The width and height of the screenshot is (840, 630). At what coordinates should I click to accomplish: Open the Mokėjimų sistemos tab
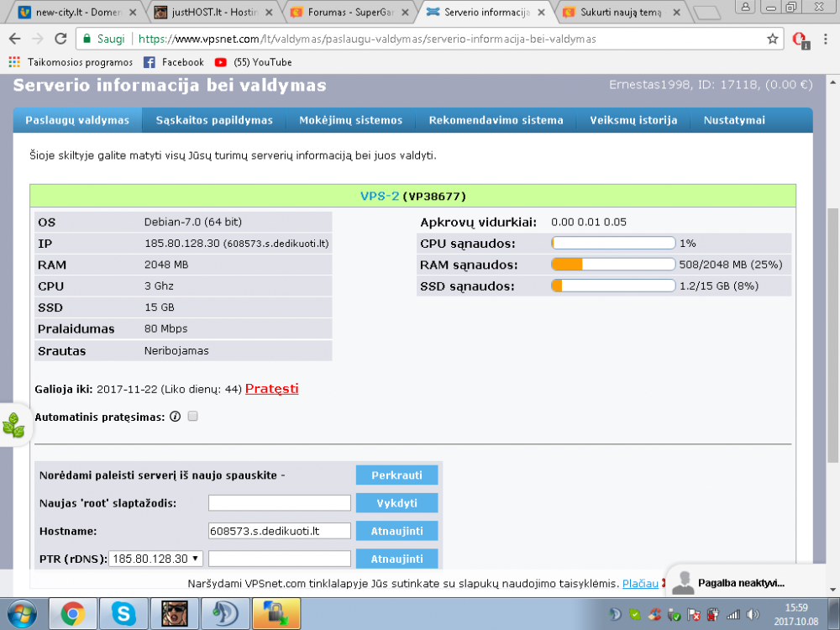[x=351, y=120]
